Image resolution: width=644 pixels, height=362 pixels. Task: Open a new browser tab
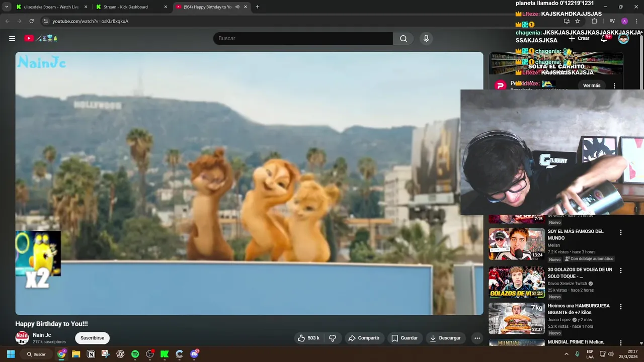(258, 7)
